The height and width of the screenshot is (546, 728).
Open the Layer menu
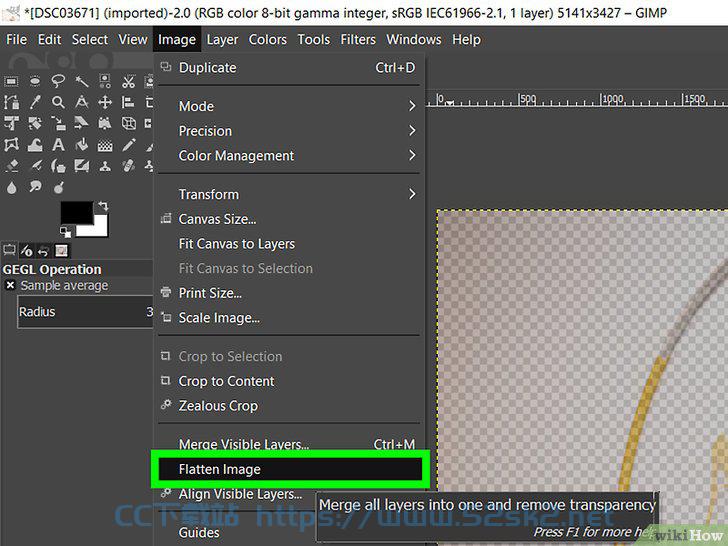click(222, 39)
